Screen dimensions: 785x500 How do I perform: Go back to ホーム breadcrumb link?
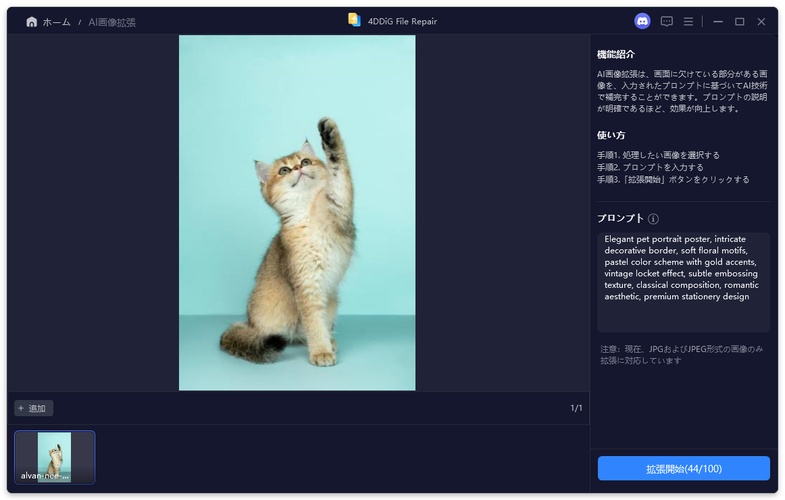(57, 23)
